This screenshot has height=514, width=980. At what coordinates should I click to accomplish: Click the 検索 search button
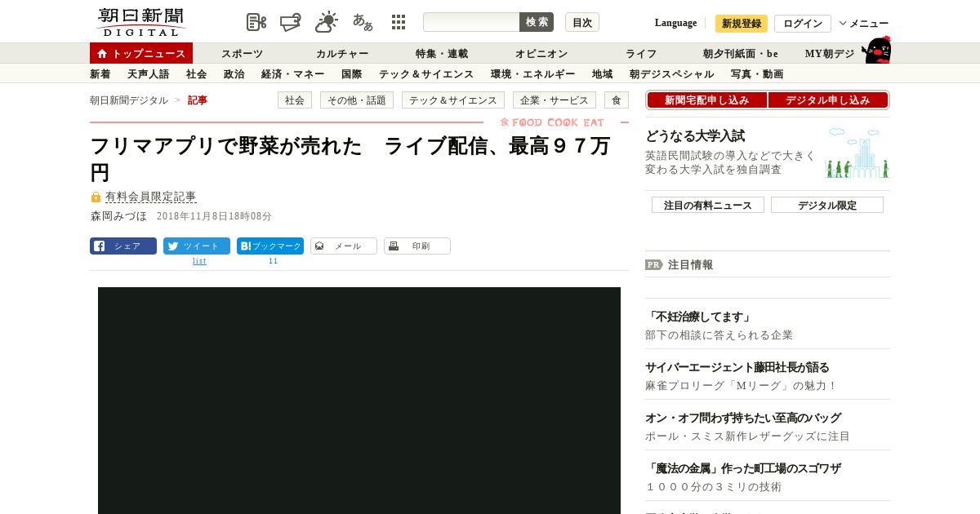[537, 22]
